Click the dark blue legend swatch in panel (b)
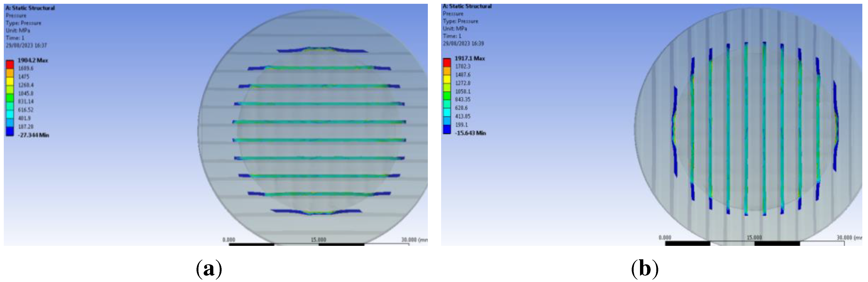The width and height of the screenshot is (868, 282). point(447,129)
